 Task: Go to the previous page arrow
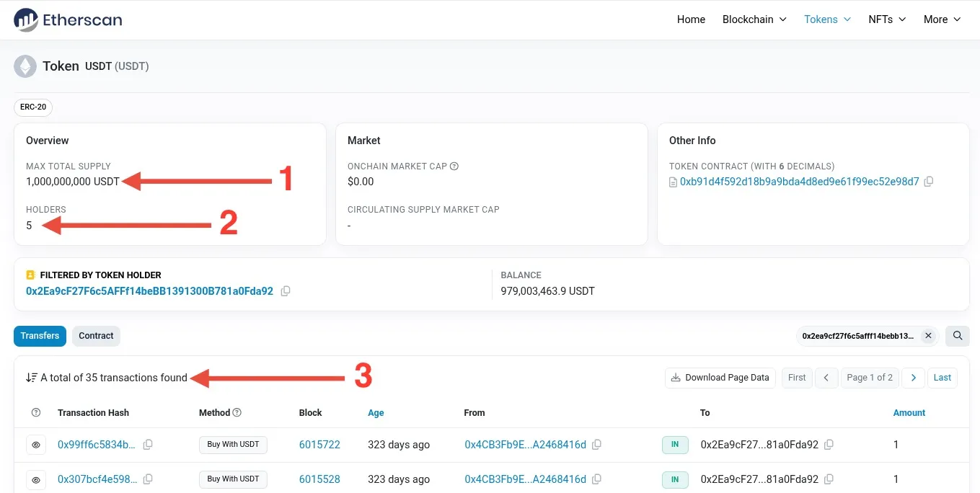point(826,378)
